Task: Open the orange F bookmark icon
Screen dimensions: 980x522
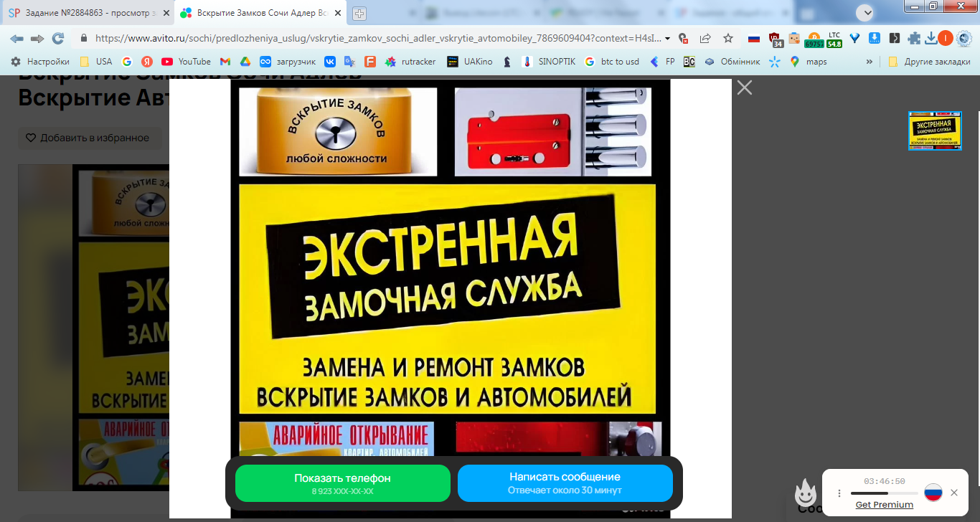Action: pyautogui.click(x=369, y=62)
